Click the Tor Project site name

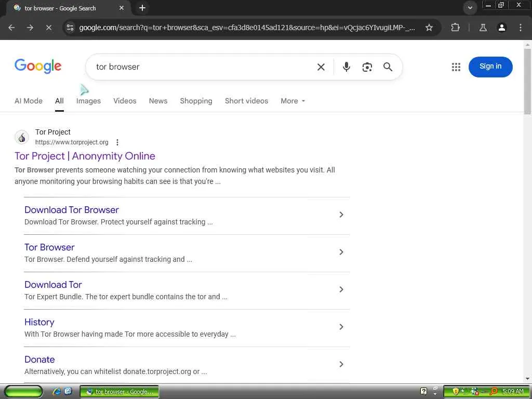point(53,132)
